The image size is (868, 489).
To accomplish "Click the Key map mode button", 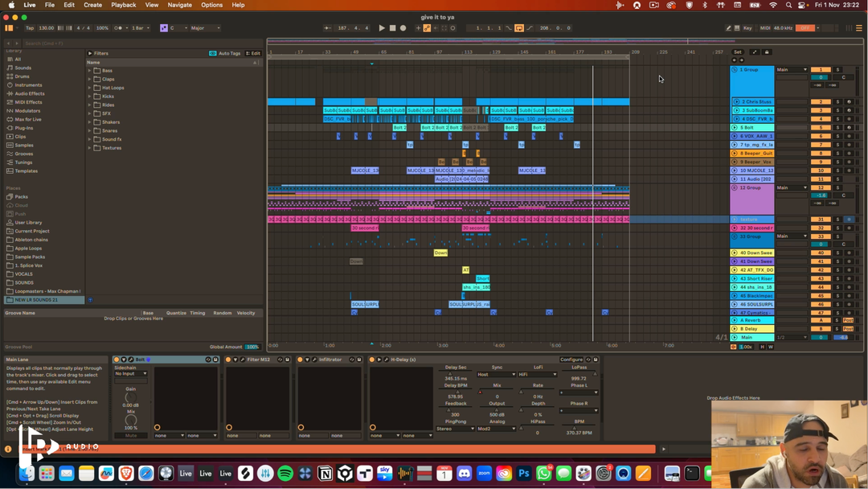I will click(747, 28).
